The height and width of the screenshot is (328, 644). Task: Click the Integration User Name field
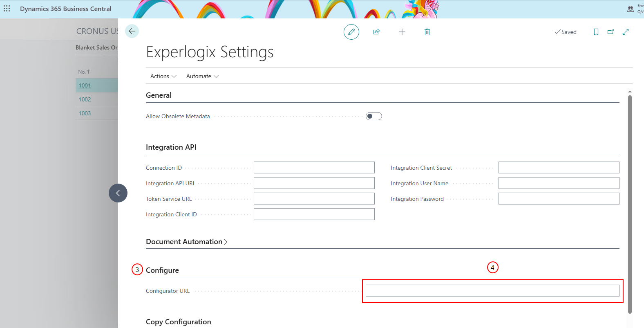pos(559,183)
